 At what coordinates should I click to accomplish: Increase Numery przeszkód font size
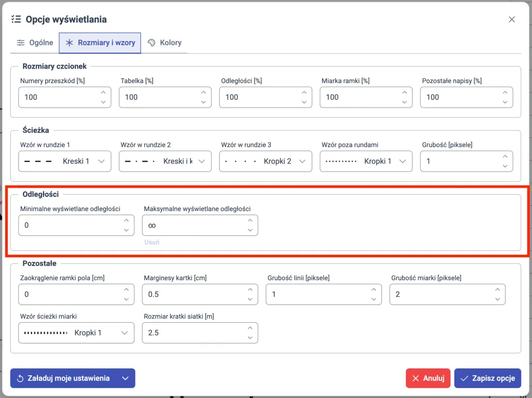[103, 92]
